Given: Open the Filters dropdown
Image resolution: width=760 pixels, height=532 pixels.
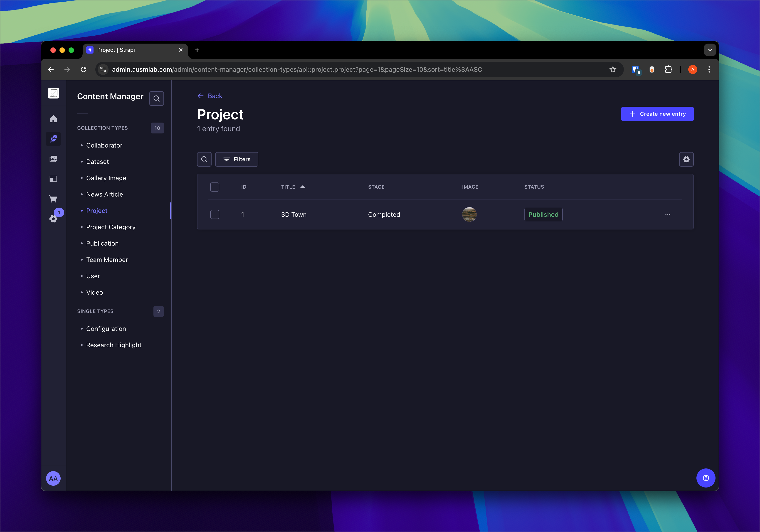Looking at the screenshot, I should coord(237,159).
